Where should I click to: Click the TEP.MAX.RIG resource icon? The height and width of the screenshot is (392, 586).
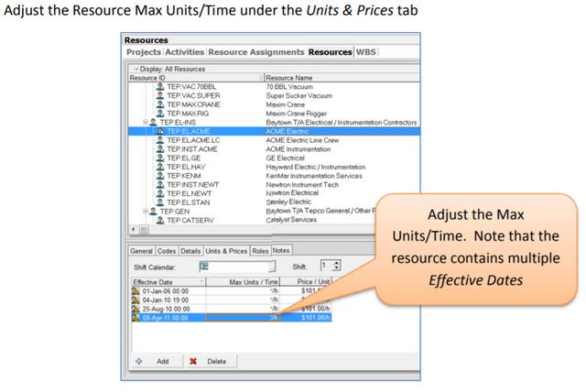click(160, 114)
